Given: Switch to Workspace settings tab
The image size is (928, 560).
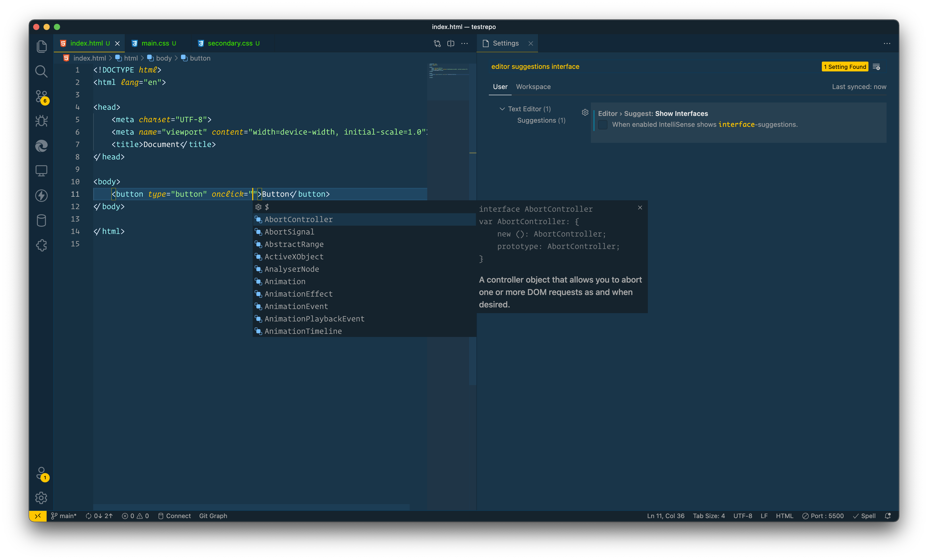Looking at the screenshot, I should [533, 86].
